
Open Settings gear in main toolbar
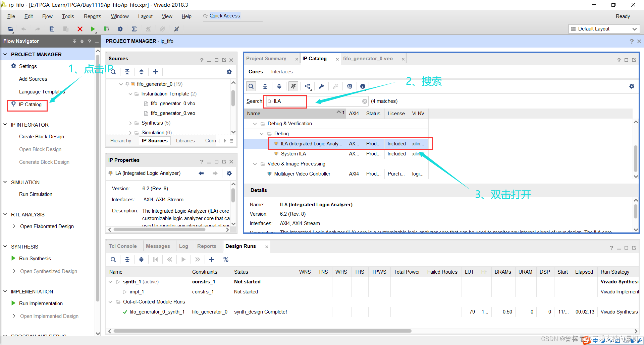pyautogui.click(x=120, y=29)
